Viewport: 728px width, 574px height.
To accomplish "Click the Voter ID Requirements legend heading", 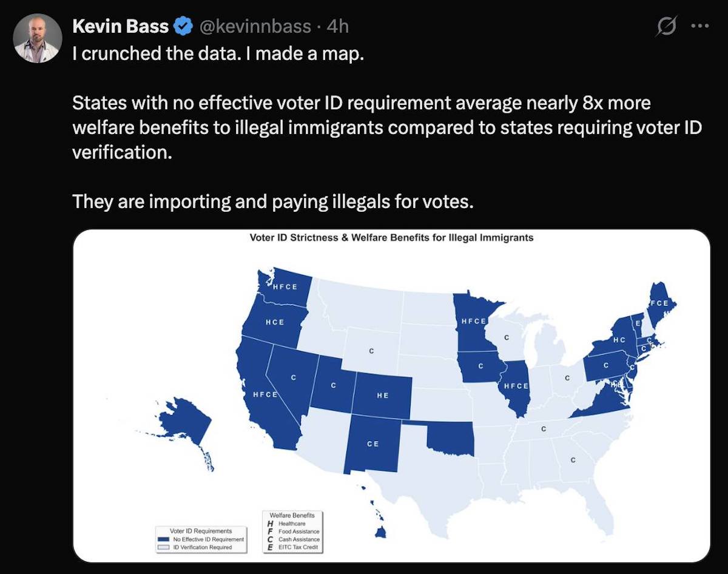I will 200,531.
